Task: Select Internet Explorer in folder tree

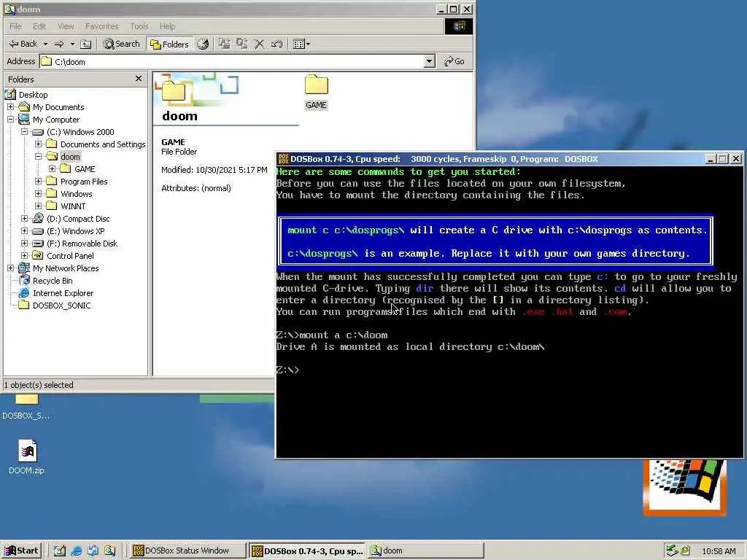Action: [x=63, y=293]
